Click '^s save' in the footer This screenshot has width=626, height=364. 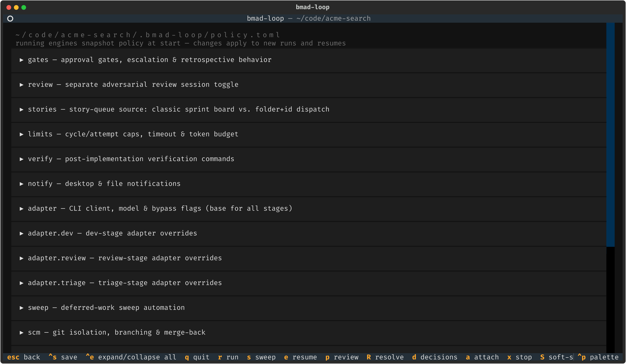pyautogui.click(x=63, y=357)
